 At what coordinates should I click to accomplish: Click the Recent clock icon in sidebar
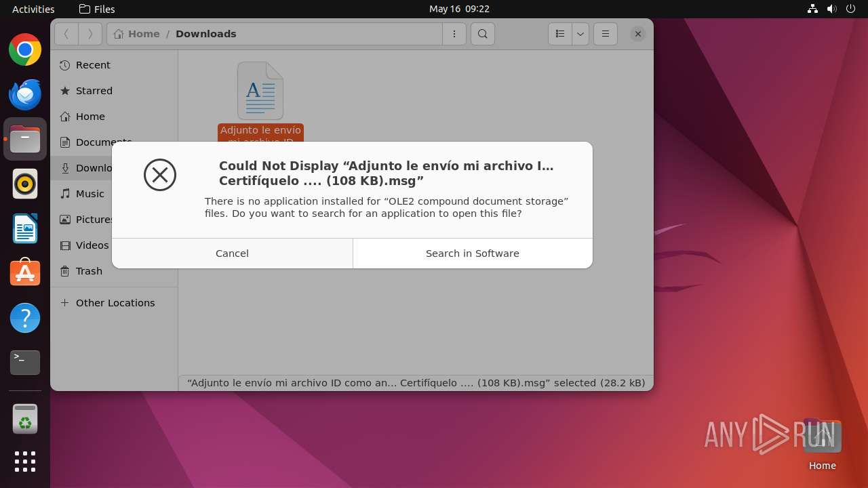click(x=65, y=65)
